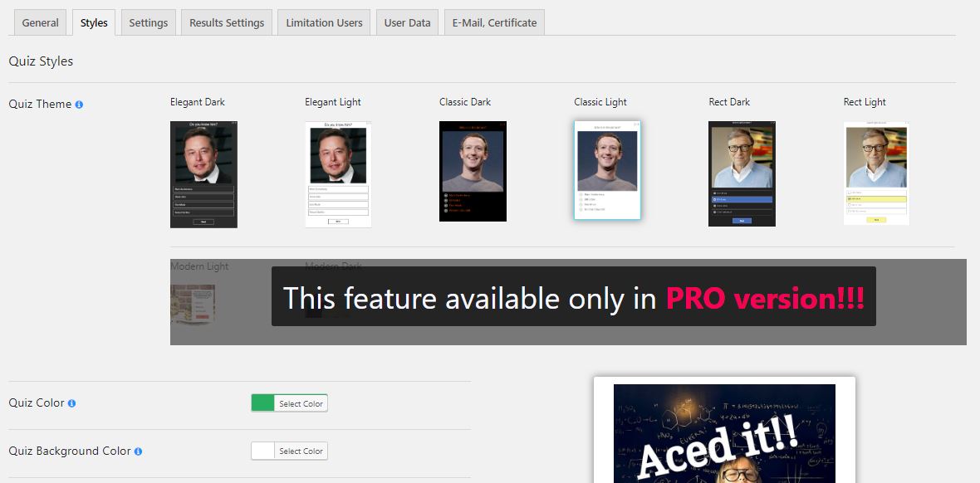The width and height of the screenshot is (980, 483).
Task: Click the Rect Dark label
Action: point(729,102)
